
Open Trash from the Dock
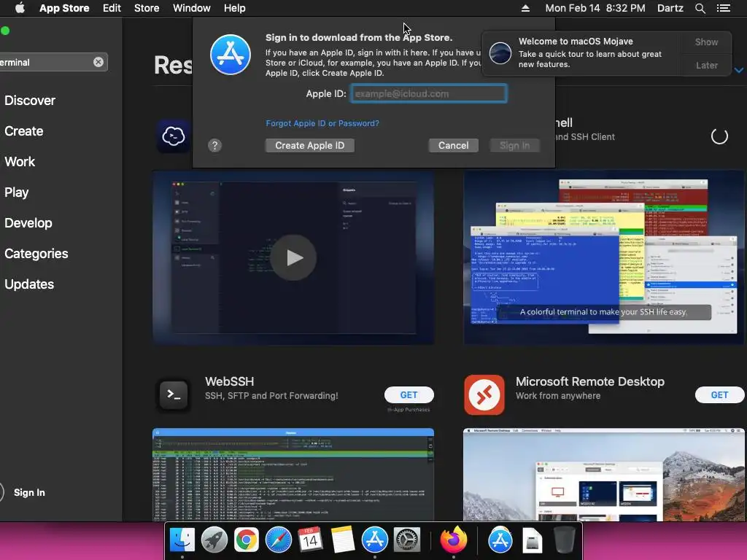click(564, 540)
